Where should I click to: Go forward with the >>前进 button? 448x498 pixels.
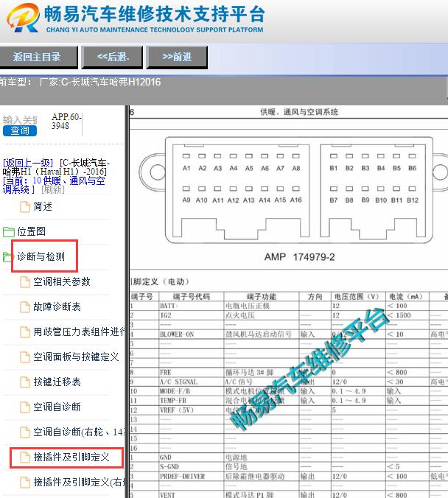[177, 57]
